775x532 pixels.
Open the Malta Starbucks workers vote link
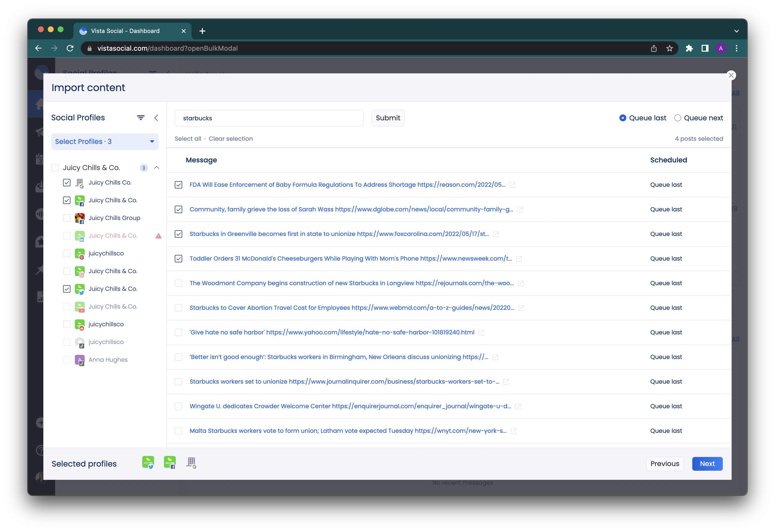[348, 431]
